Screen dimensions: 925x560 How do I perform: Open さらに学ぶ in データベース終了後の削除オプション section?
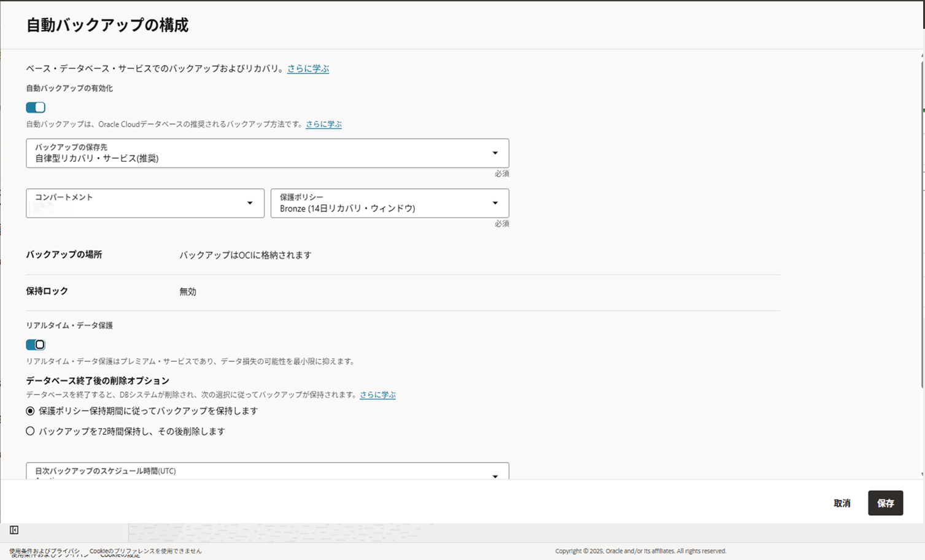coord(377,394)
